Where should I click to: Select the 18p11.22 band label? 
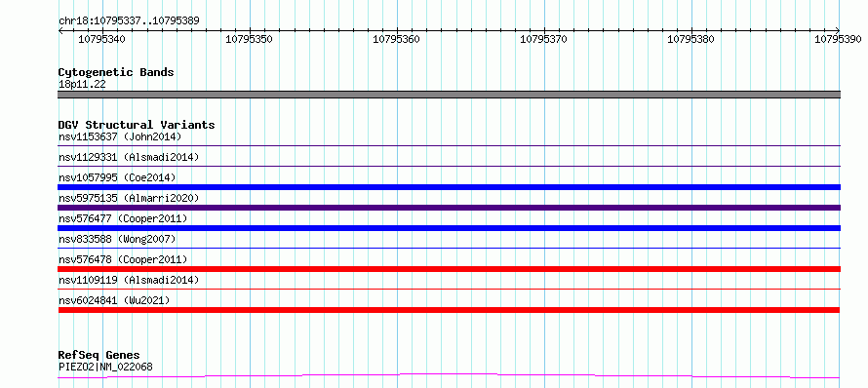82,85
